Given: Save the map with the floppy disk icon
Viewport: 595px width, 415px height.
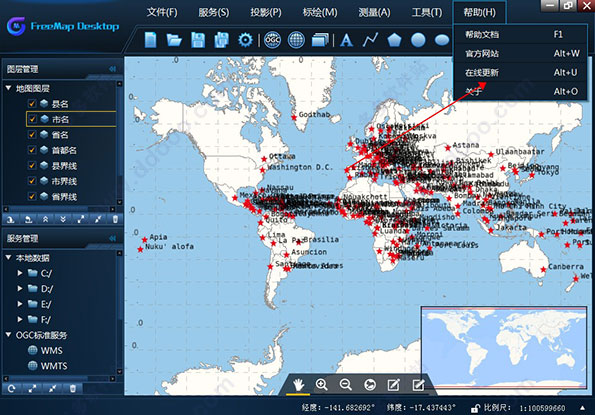Looking at the screenshot, I should pyautogui.click(x=198, y=40).
